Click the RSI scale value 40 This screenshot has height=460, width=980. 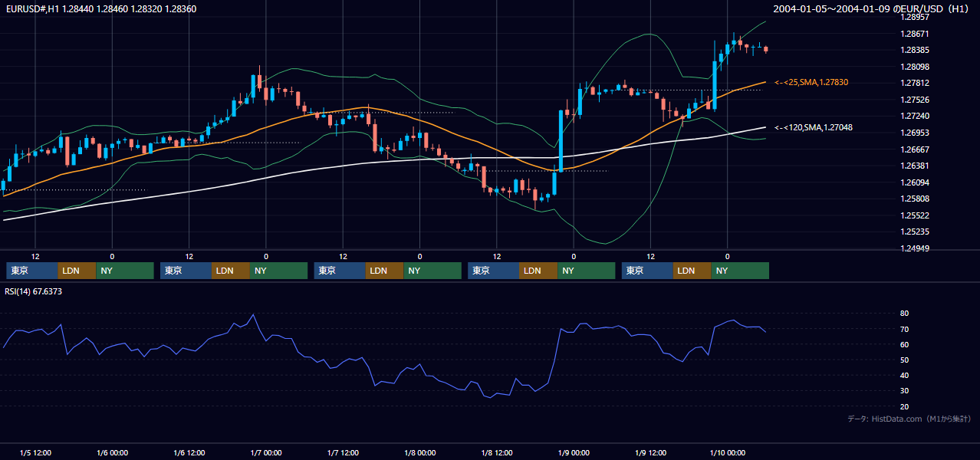click(x=904, y=375)
